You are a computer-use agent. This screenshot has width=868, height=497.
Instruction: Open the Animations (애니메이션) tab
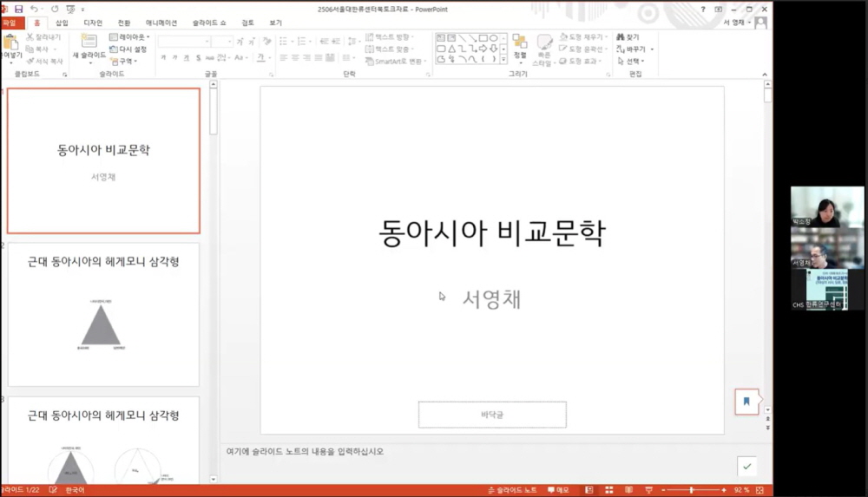click(x=161, y=23)
